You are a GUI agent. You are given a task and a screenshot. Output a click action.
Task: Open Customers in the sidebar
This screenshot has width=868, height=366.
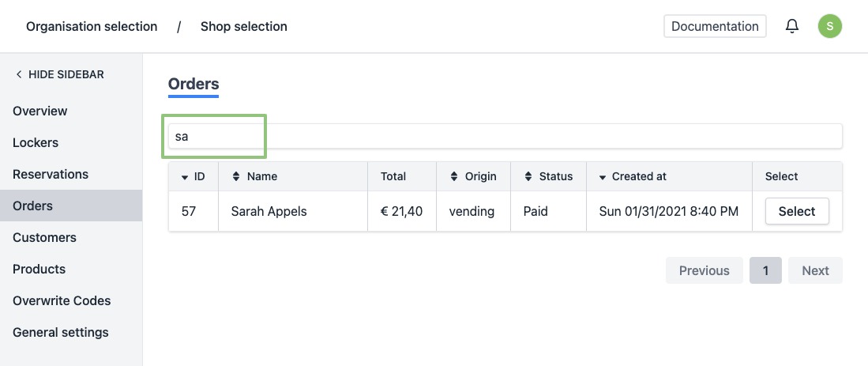pos(44,237)
